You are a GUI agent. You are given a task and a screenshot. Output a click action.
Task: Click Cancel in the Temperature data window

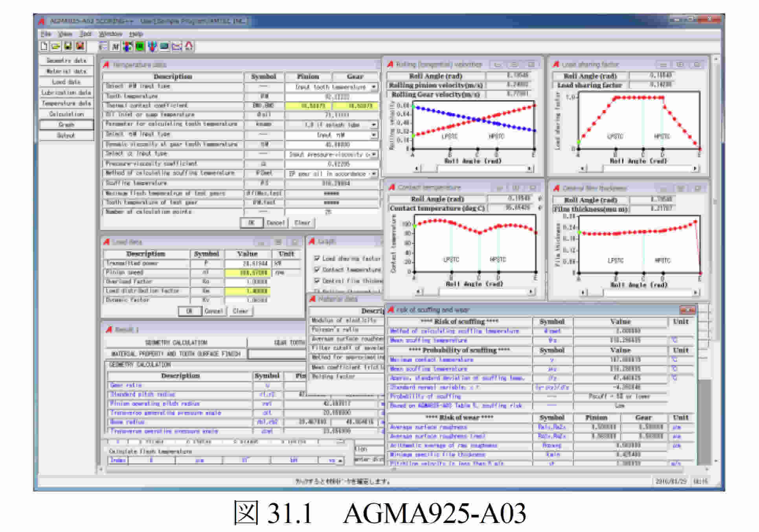[276, 223]
